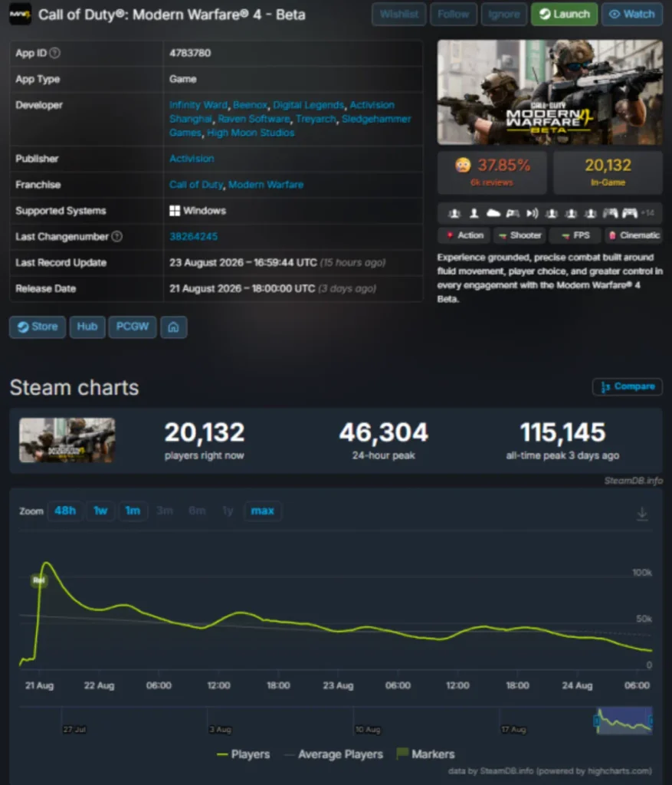Image resolution: width=672 pixels, height=785 pixels.
Task: Open the Call of Duty franchise link
Action: click(195, 185)
